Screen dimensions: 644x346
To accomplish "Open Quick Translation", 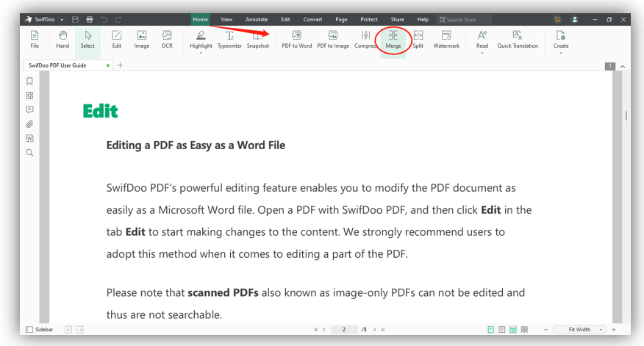I will 518,40.
